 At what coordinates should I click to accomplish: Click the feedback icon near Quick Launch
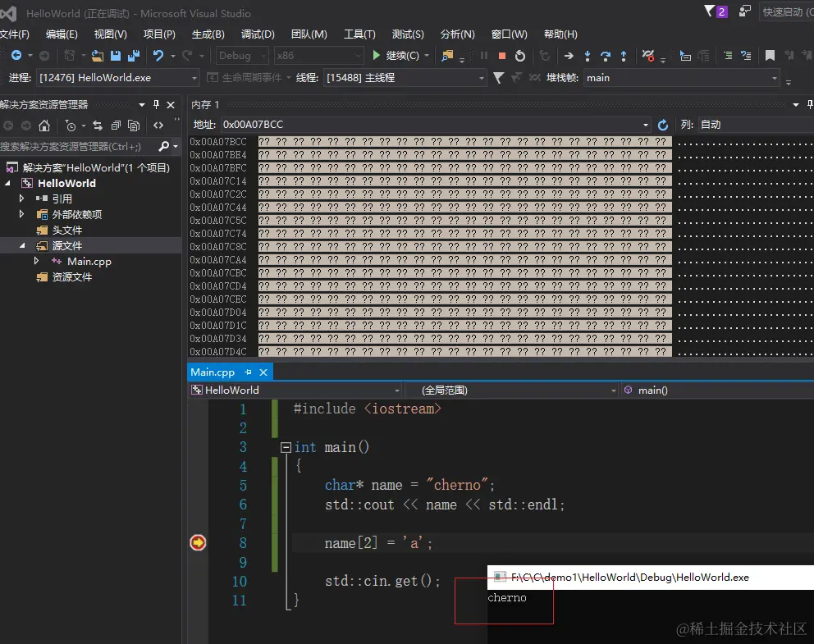(744, 11)
